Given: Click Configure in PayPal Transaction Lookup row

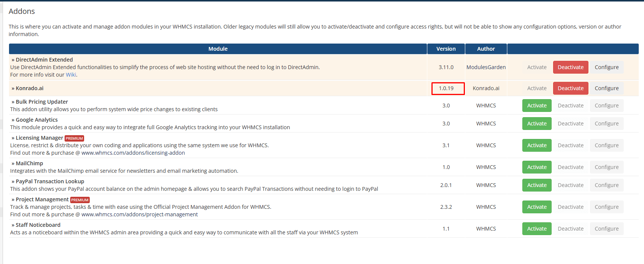Looking at the screenshot, I should tap(606, 185).
